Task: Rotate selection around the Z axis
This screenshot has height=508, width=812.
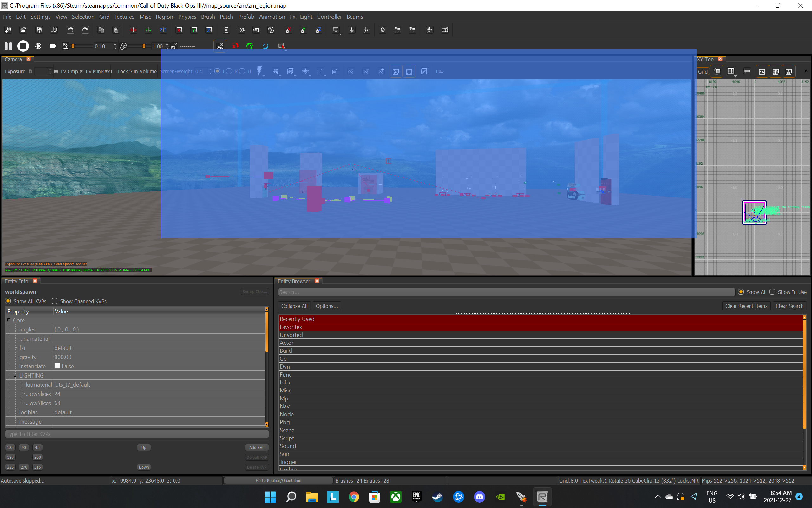Action: point(209,30)
